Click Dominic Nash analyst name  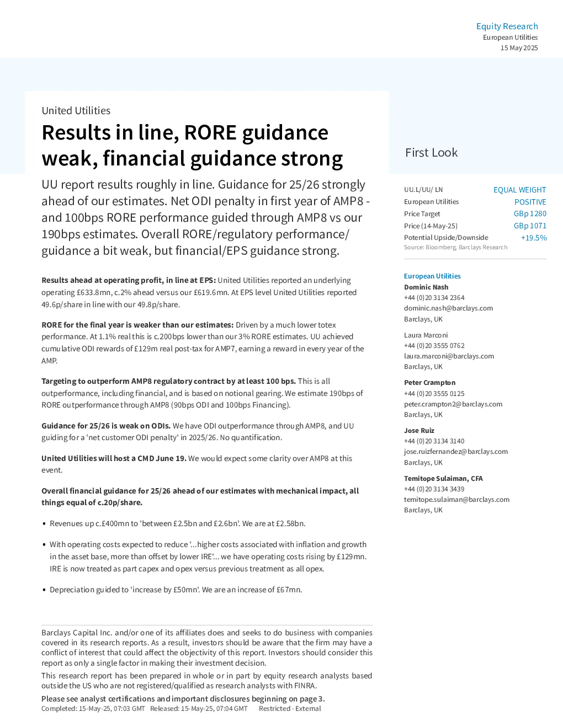tap(426, 287)
